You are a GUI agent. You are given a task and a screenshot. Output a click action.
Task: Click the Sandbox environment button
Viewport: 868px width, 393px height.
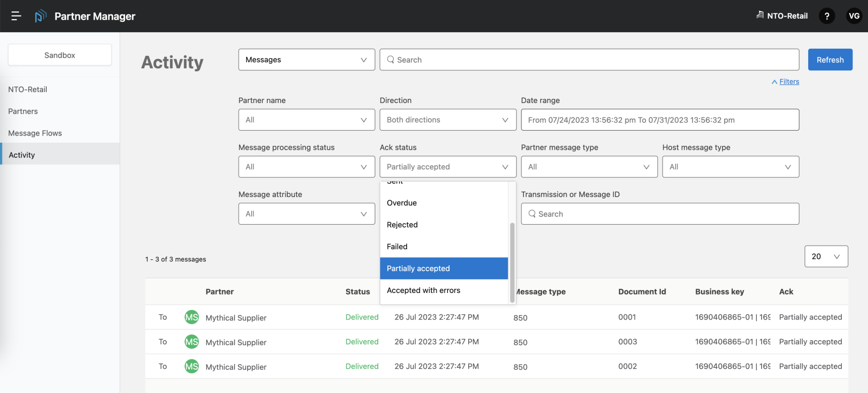click(x=60, y=55)
